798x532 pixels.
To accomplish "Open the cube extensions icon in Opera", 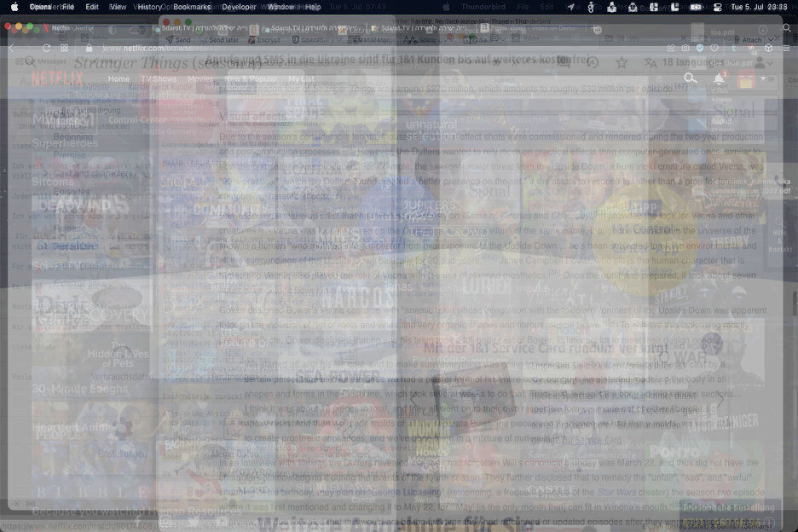I will 768,48.
